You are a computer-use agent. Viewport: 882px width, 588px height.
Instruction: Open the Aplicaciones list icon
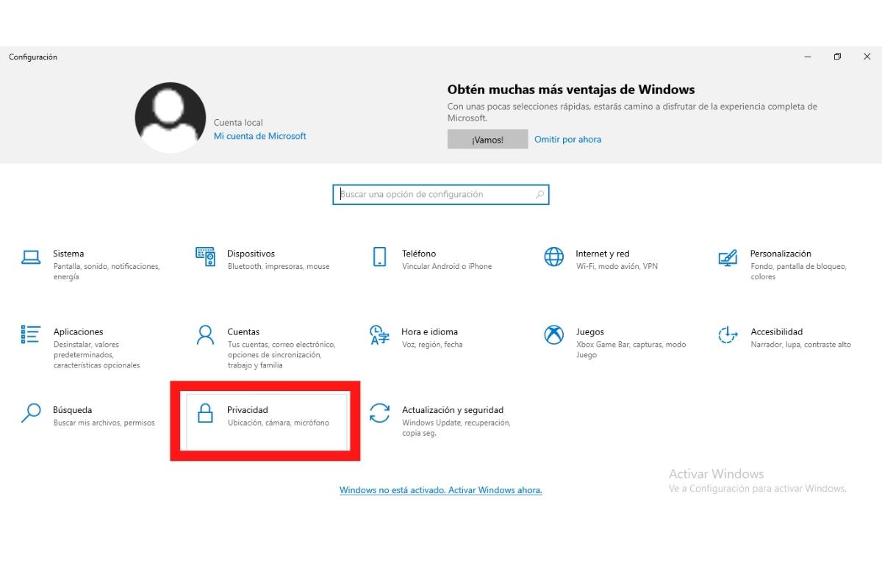pyautogui.click(x=31, y=334)
